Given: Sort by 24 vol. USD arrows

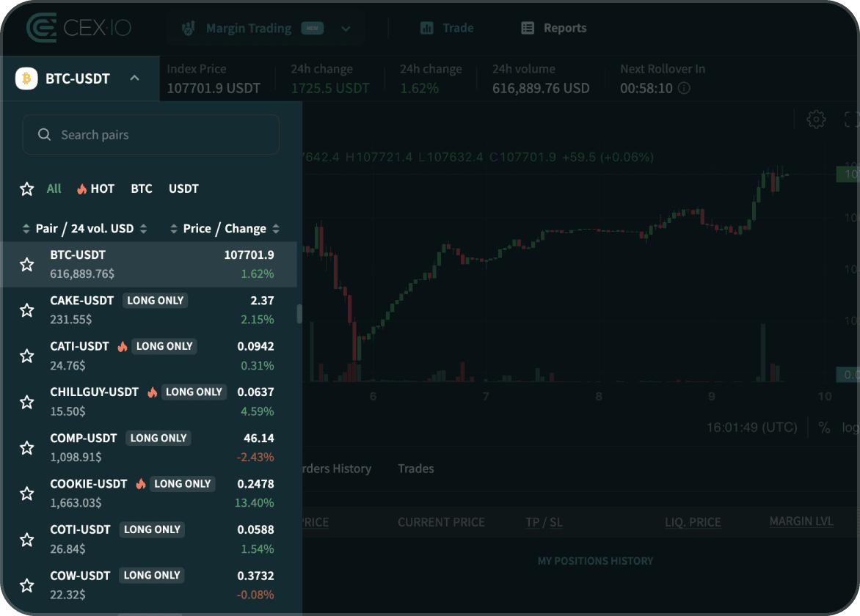Looking at the screenshot, I should [143, 229].
